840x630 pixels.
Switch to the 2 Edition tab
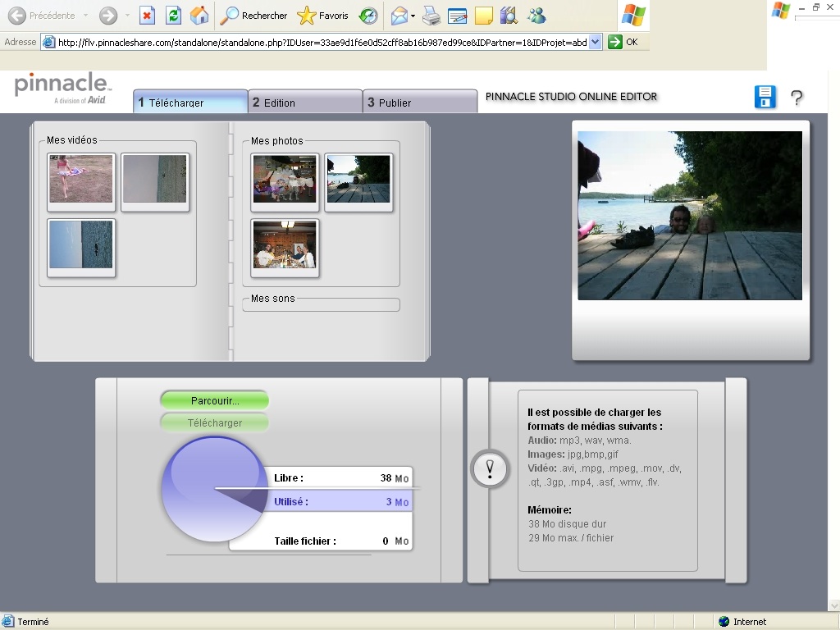tap(304, 102)
